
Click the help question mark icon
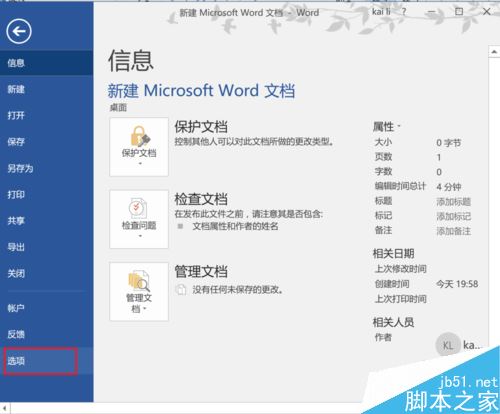tap(404, 12)
